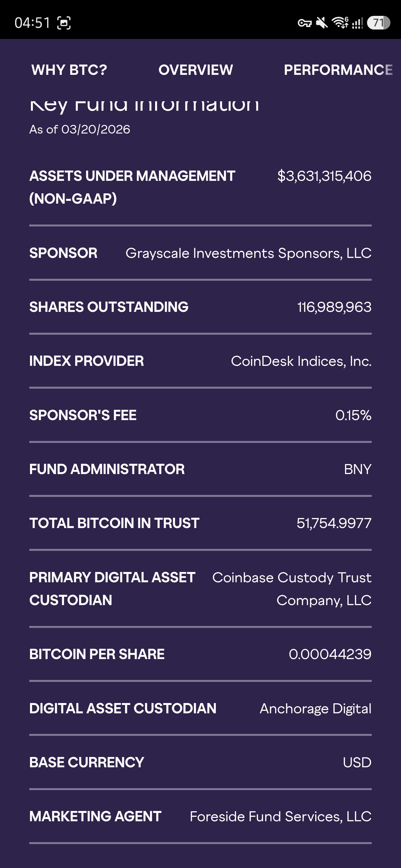The image size is (401, 868).
Task: Go to the PERFORMANCE tab
Action: pyautogui.click(x=338, y=70)
